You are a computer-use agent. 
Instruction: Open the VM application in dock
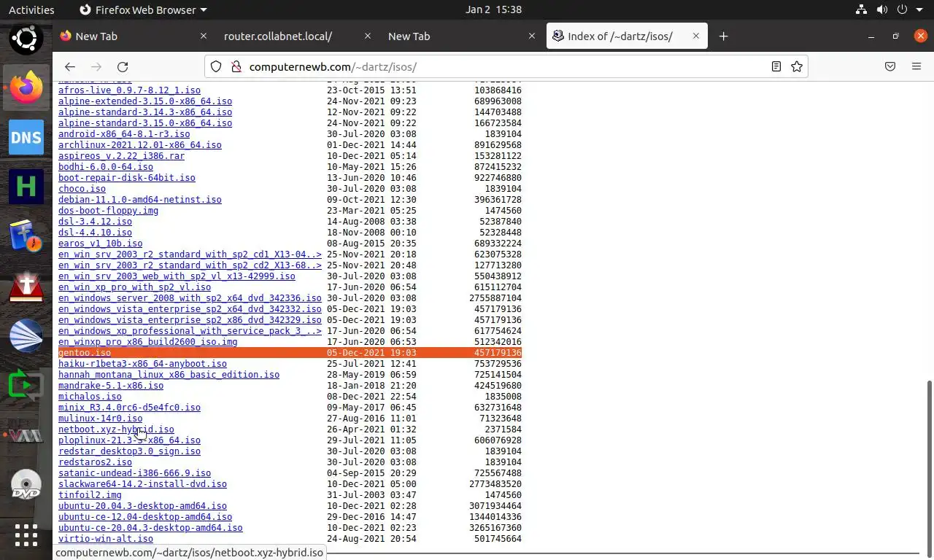pos(26,435)
